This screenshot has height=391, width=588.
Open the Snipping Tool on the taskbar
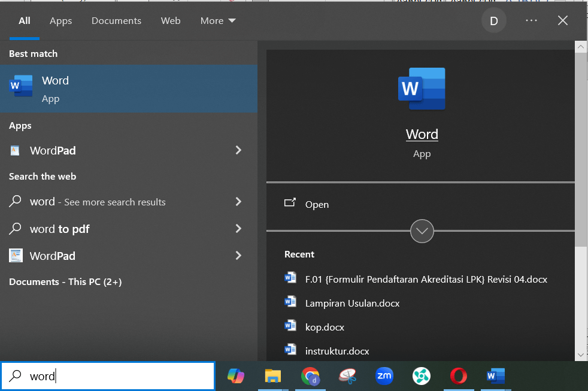(x=347, y=377)
